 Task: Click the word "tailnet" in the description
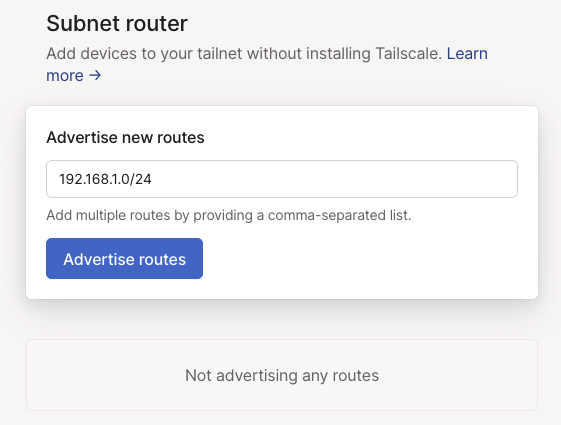220,54
